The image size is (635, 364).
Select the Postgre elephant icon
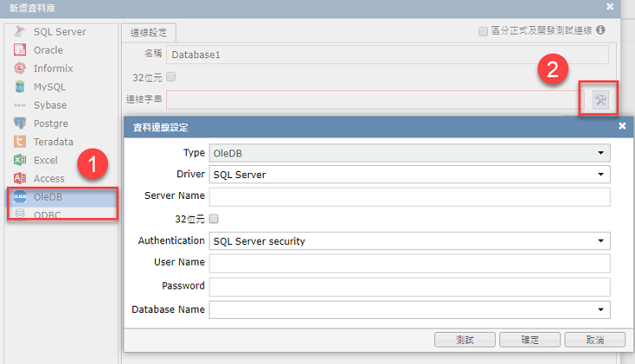(x=19, y=123)
